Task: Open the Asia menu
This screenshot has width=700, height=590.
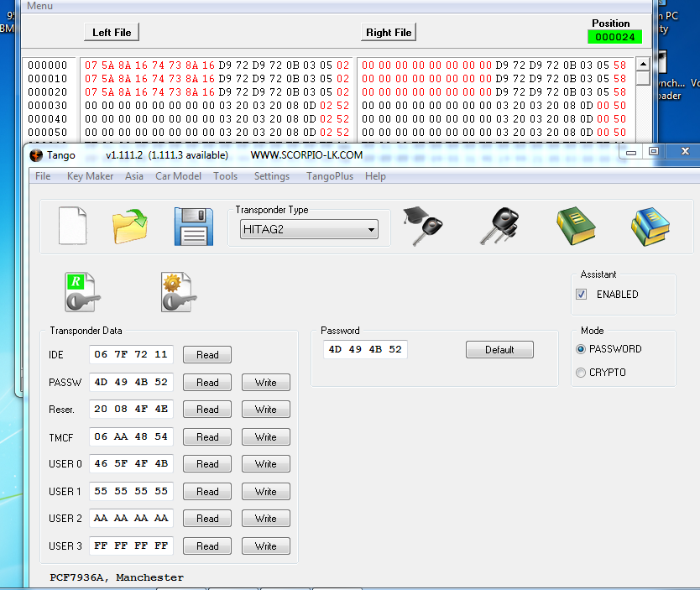Action: (134, 176)
